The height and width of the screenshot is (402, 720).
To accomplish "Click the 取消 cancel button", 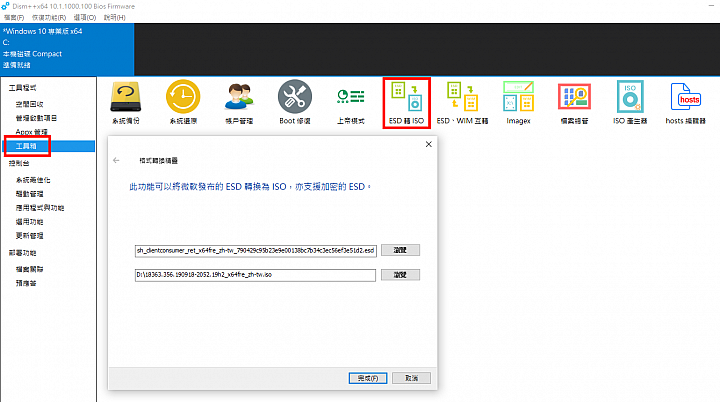I will [411, 378].
